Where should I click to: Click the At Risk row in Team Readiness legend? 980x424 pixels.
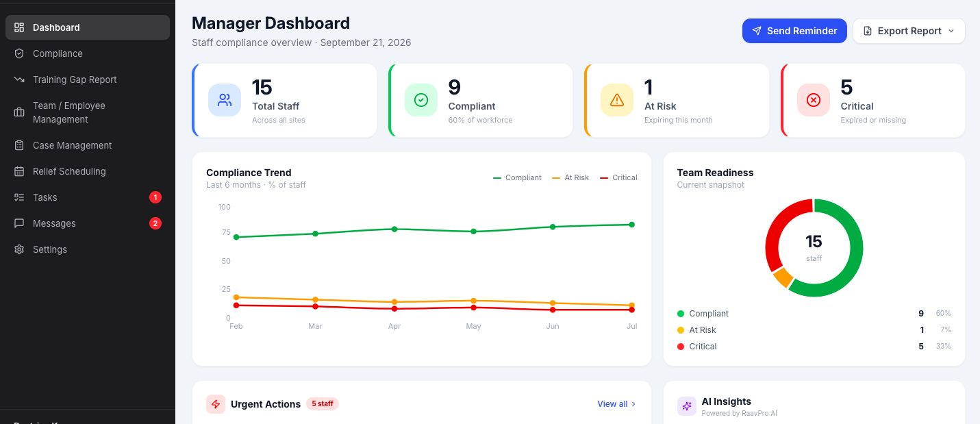[x=814, y=330]
